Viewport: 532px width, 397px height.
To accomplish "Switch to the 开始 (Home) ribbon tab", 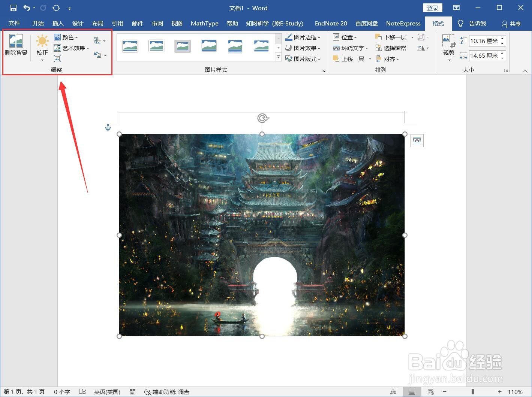I will click(37, 23).
